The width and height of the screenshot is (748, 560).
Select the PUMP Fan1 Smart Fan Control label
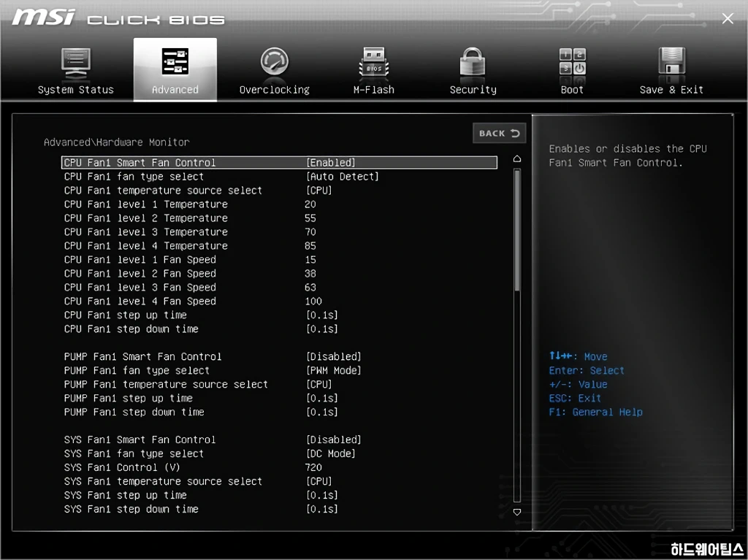(x=142, y=357)
